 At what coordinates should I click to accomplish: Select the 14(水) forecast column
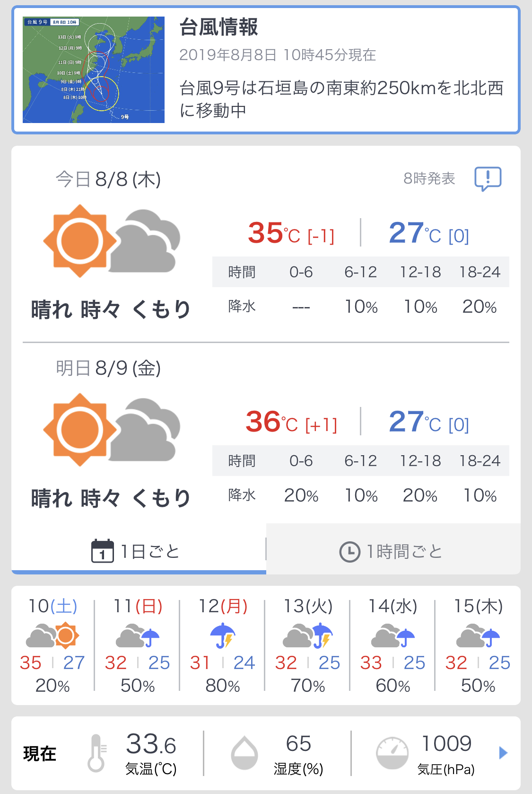(x=393, y=645)
